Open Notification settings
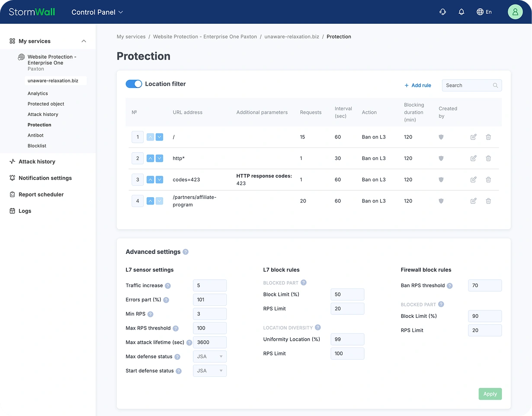The width and height of the screenshot is (532, 416). point(45,178)
